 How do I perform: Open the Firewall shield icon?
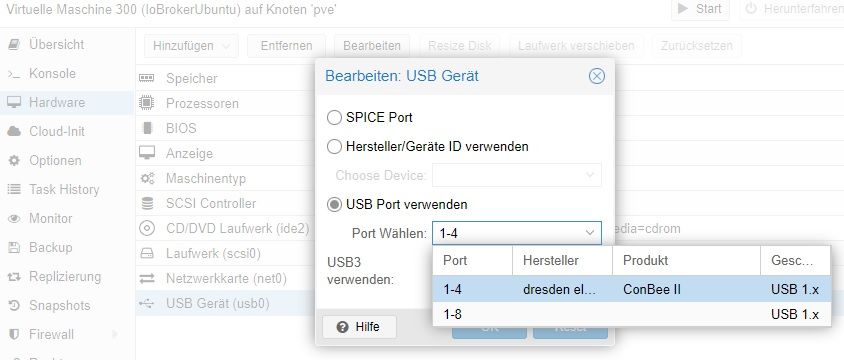pos(14,335)
